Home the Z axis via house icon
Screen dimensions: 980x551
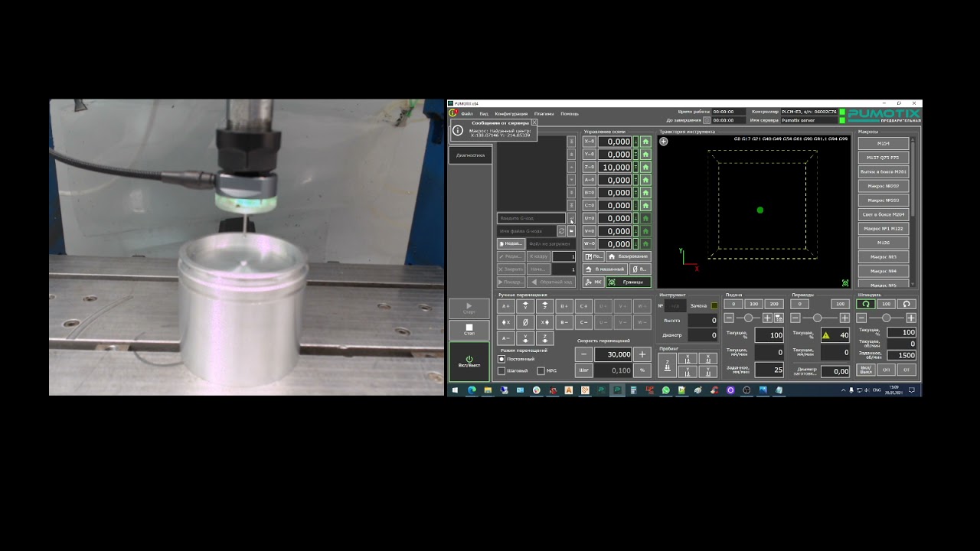tap(645, 167)
